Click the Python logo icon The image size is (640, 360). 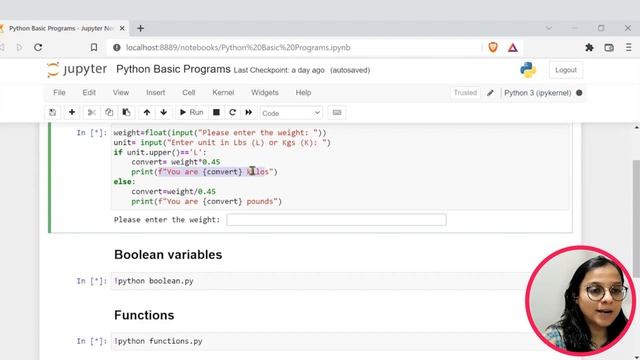point(528,70)
